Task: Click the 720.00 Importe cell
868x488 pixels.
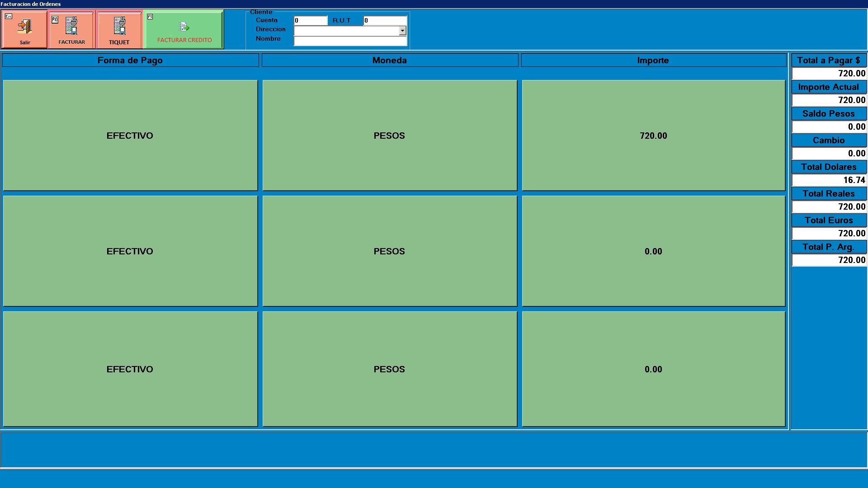Action: (653, 136)
